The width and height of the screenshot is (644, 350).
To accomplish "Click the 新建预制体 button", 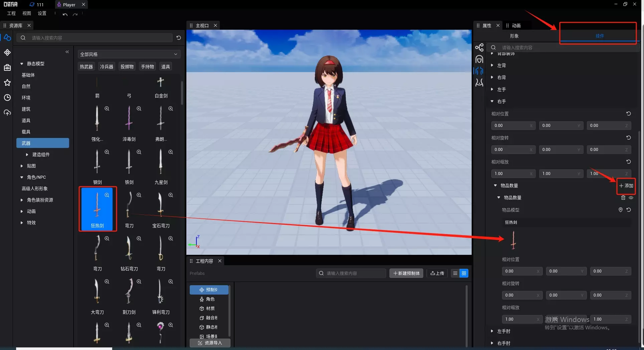I will point(407,273).
